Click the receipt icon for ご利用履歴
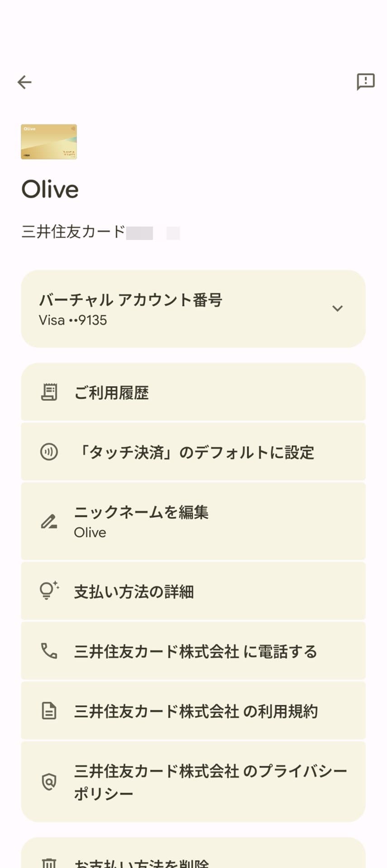Viewport: 387px width, 868px height. [49, 392]
